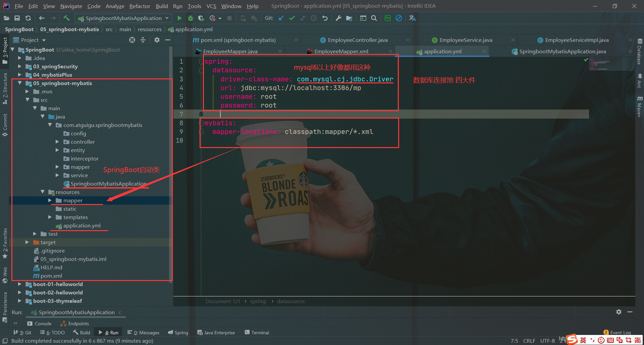Open the Structure side panel
Screen dimensions: 644x345
click(5, 88)
